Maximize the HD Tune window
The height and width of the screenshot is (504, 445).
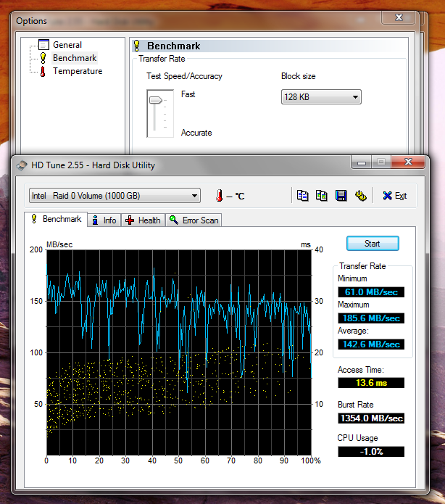[x=380, y=163]
